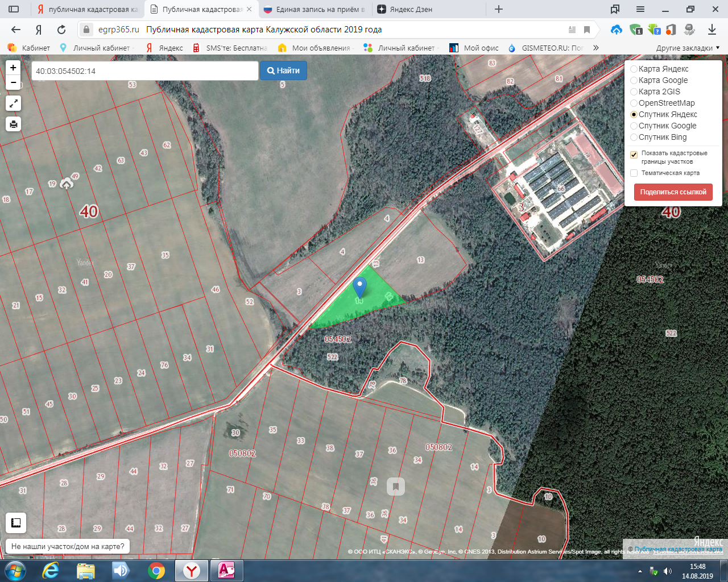Open the Yandex browser main menu
The width and height of the screenshot is (728, 582).
point(640,9)
